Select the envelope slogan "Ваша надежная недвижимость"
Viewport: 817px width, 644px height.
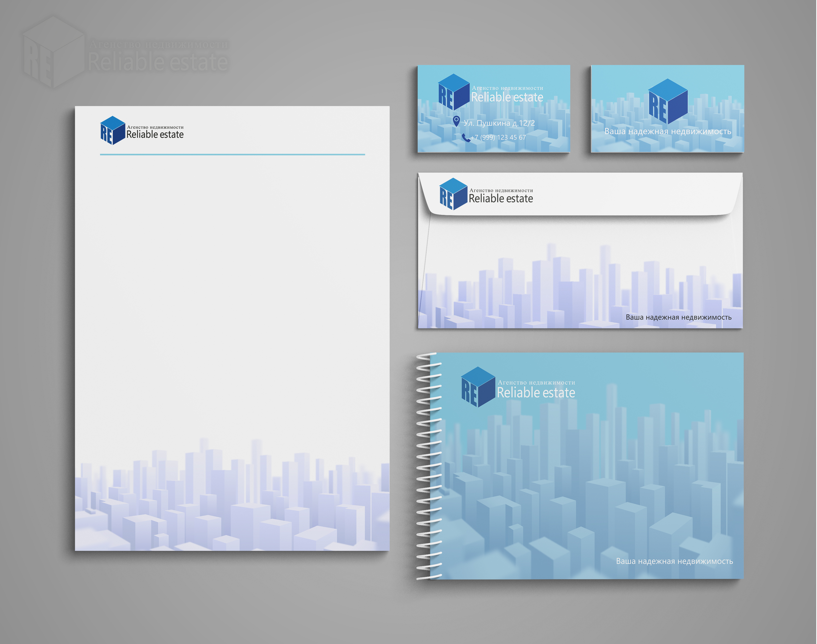point(679,317)
